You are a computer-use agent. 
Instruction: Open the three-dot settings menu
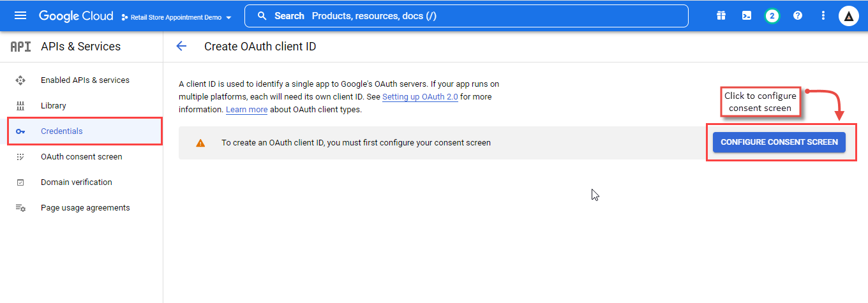(823, 16)
